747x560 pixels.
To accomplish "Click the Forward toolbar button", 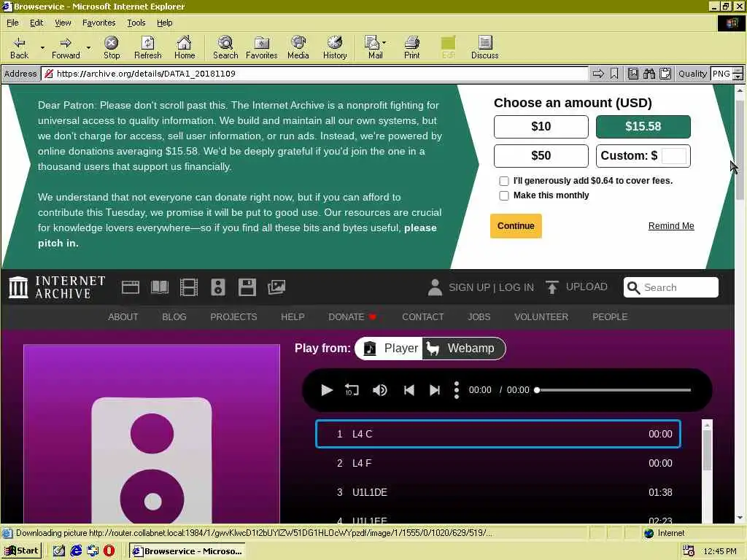I will click(x=66, y=47).
